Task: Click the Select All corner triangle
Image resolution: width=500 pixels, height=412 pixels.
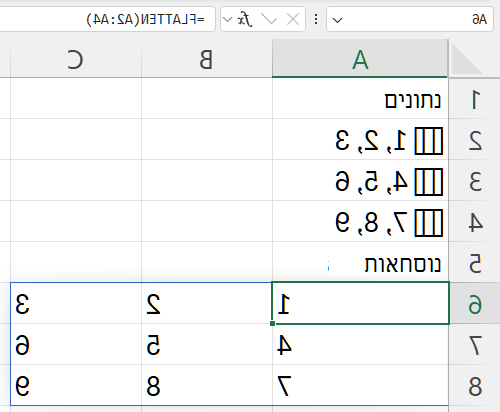Action: (467, 59)
